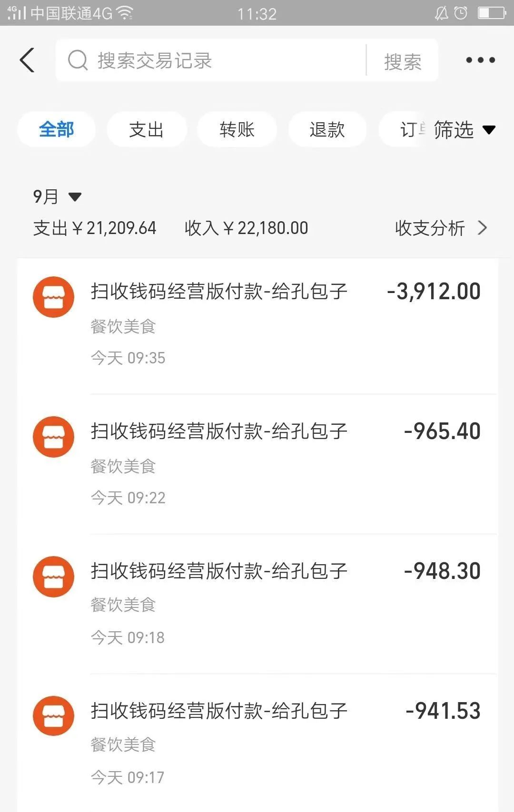Switch to the 退款 tab

tap(327, 129)
